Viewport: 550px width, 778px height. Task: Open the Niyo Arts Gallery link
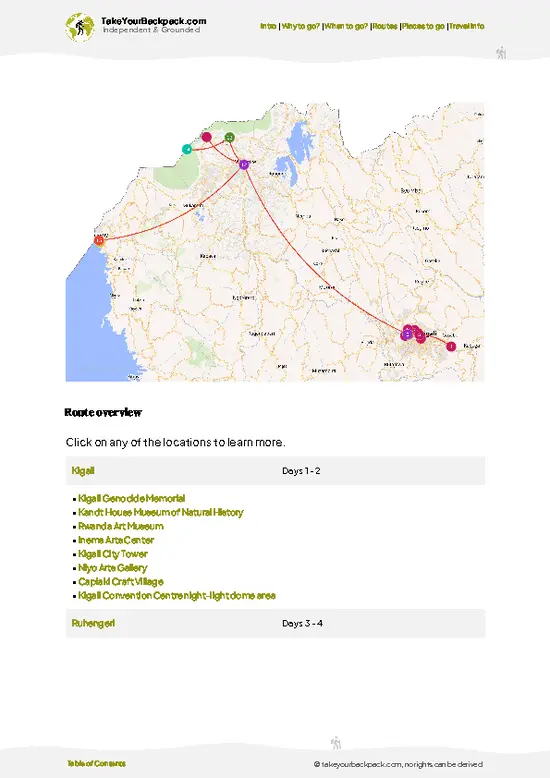pos(113,568)
